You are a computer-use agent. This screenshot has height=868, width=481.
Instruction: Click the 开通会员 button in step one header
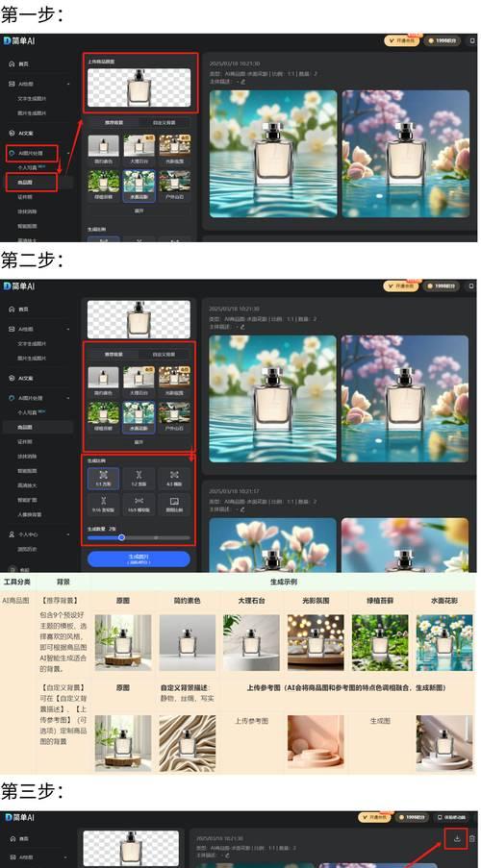click(x=402, y=41)
